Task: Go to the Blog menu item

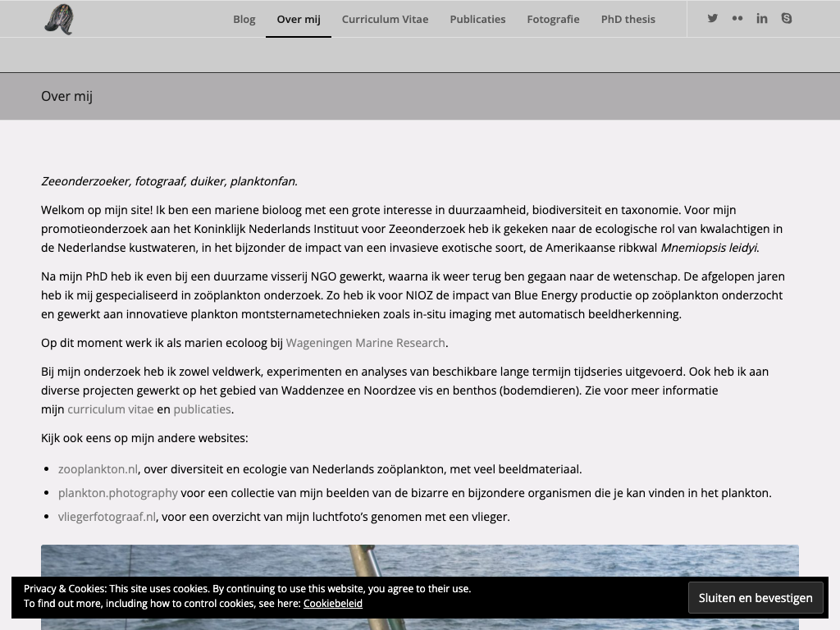Action: (x=244, y=19)
